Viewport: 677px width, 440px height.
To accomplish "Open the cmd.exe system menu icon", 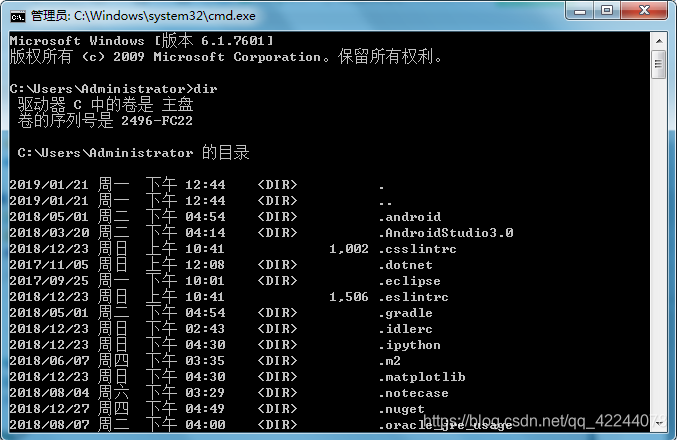I will pyautogui.click(x=18, y=16).
